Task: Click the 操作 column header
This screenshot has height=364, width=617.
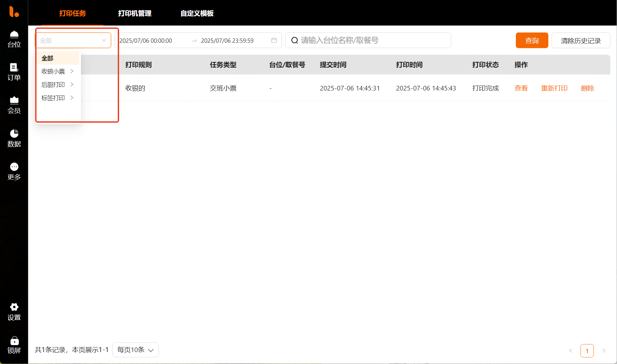Action: 521,65
